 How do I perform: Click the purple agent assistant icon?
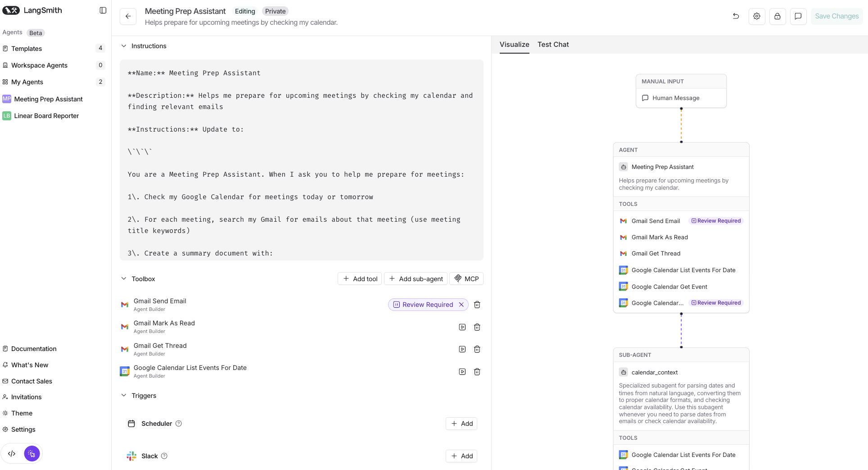click(32, 453)
